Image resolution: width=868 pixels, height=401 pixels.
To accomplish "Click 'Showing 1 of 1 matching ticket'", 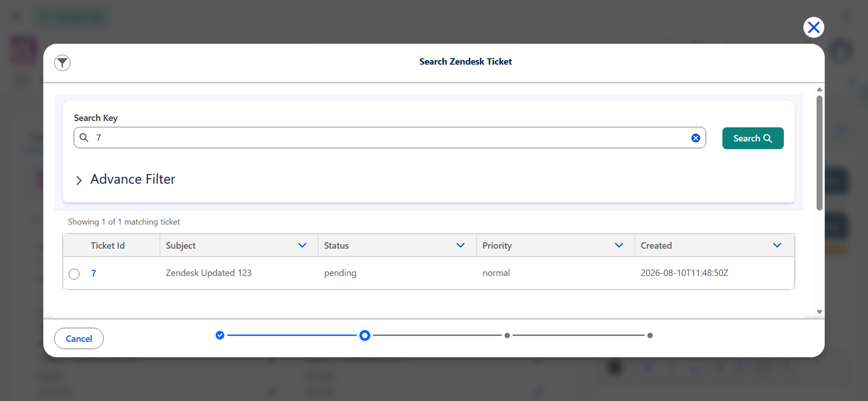I will [x=124, y=222].
